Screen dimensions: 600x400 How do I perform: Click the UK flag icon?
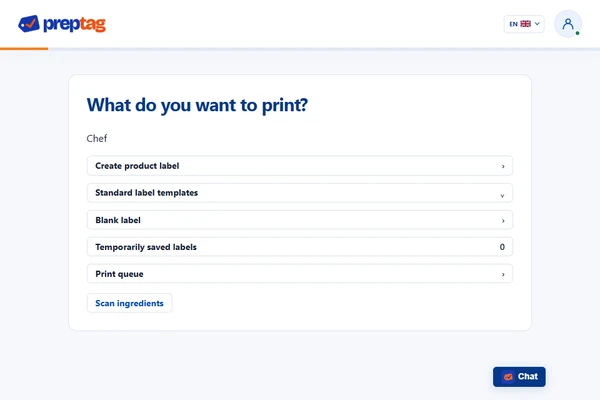tap(525, 24)
